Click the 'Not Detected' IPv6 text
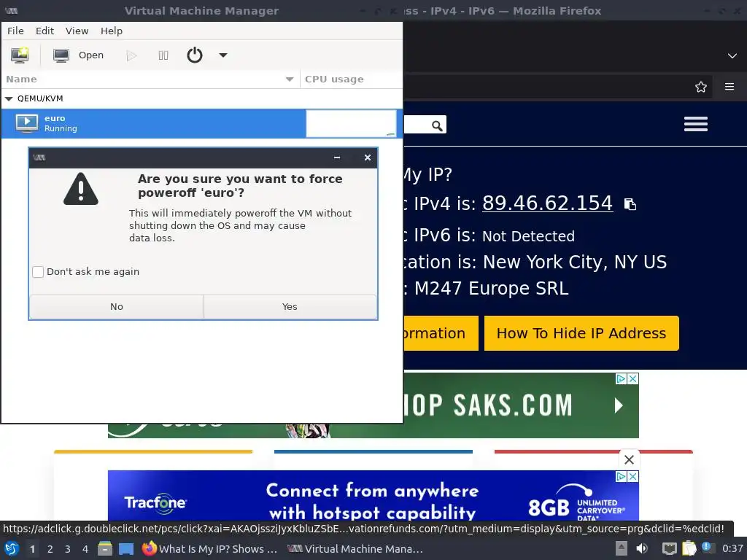 point(528,236)
